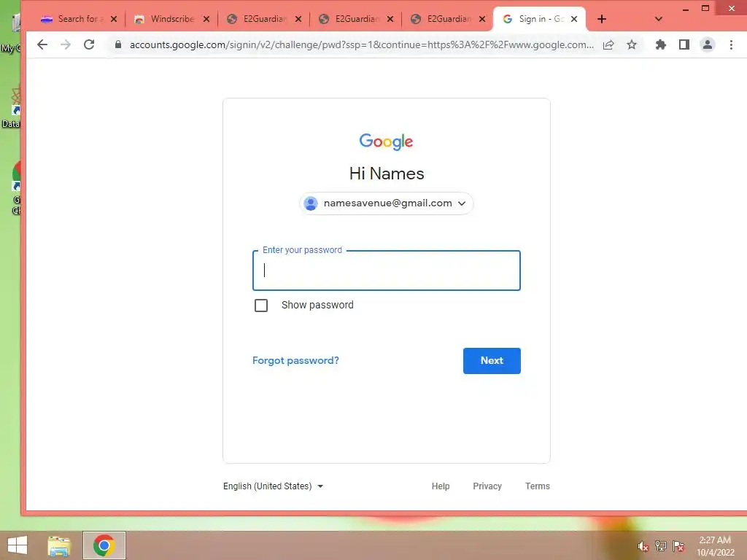747x560 pixels.
Task: Minimize the Chrome window
Action: pyautogui.click(x=686, y=9)
